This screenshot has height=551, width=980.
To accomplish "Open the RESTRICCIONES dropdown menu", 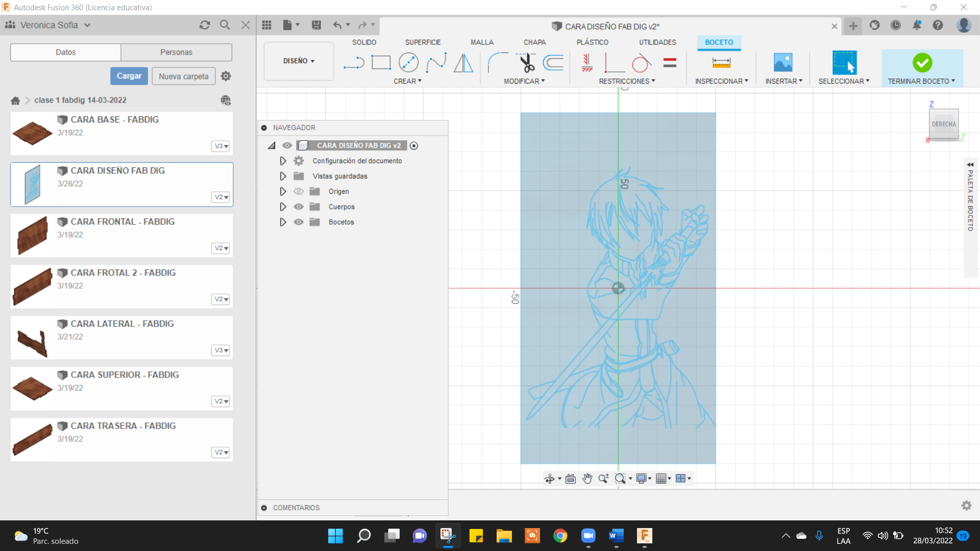I will (627, 81).
